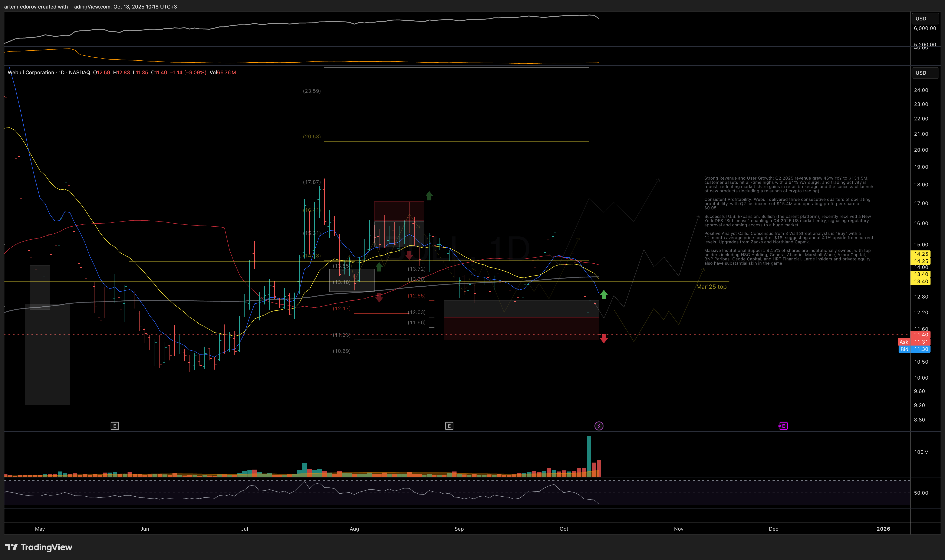The image size is (945, 560).
Task: Click the high value H12.83
Action: (122, 73)
